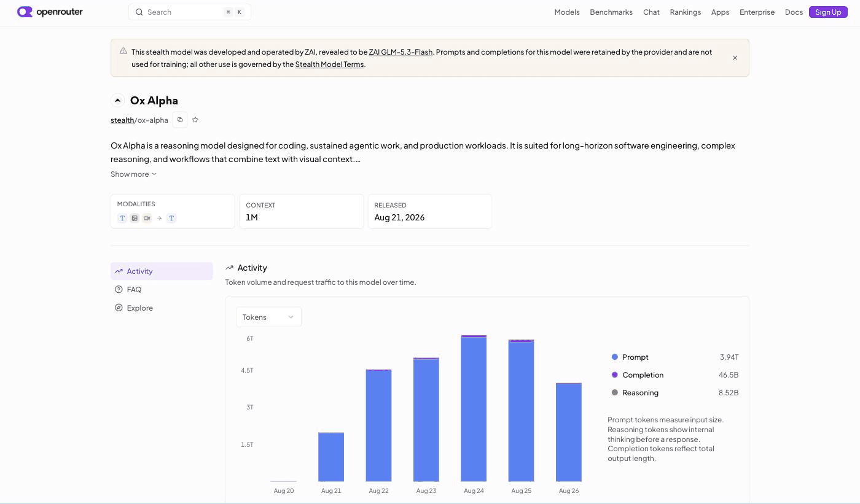Open the Apps page
The image size is (860, 504).
720,12
